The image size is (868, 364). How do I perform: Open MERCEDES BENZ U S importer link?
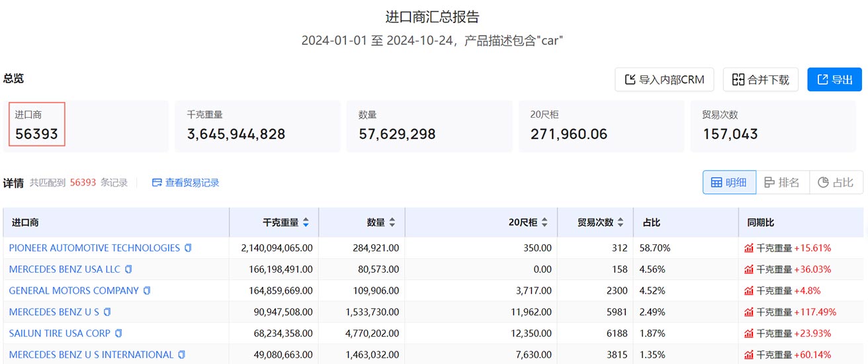click(54, 312)
